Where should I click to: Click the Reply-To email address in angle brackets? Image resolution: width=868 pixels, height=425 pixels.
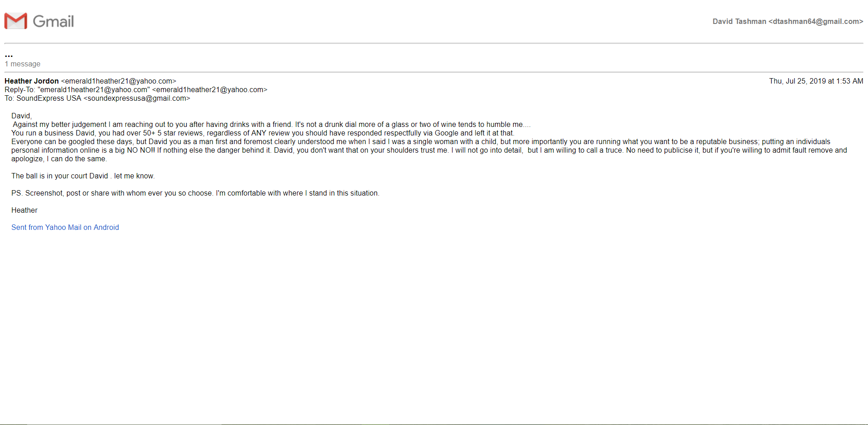(x=210, y=89)
